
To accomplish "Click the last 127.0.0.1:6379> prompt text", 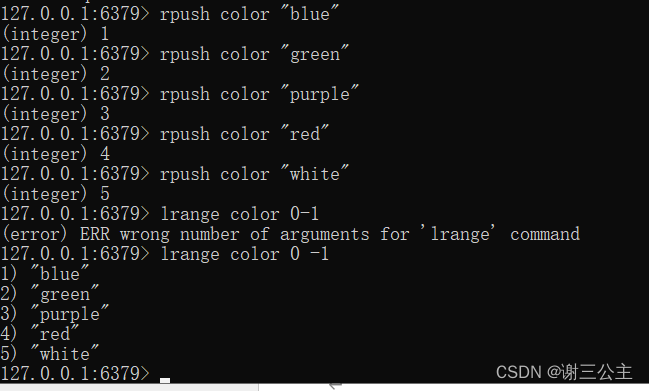I will click(x=75, y=373).
